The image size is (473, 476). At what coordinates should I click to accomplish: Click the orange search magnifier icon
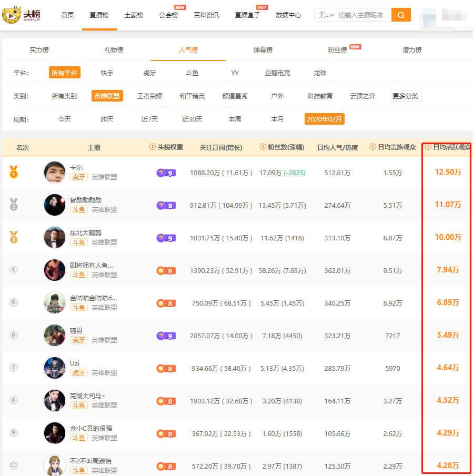point(400,15)
